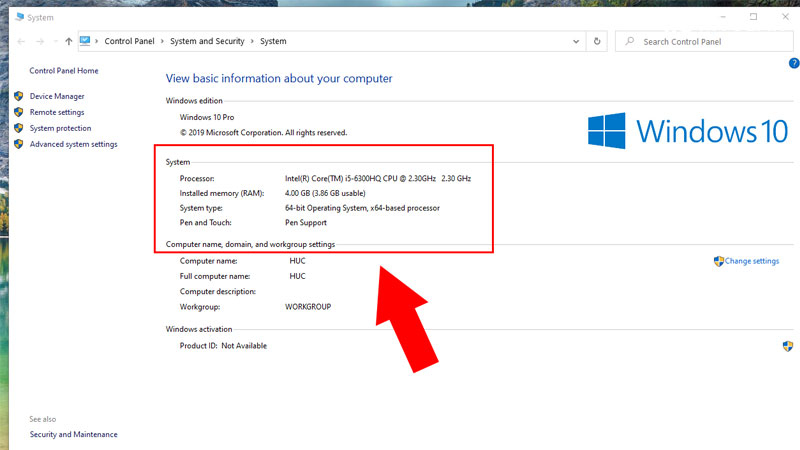This screenshot has height=450, width=800.
Task: Click the back navigation arrow
Action: tap(21, 41)
